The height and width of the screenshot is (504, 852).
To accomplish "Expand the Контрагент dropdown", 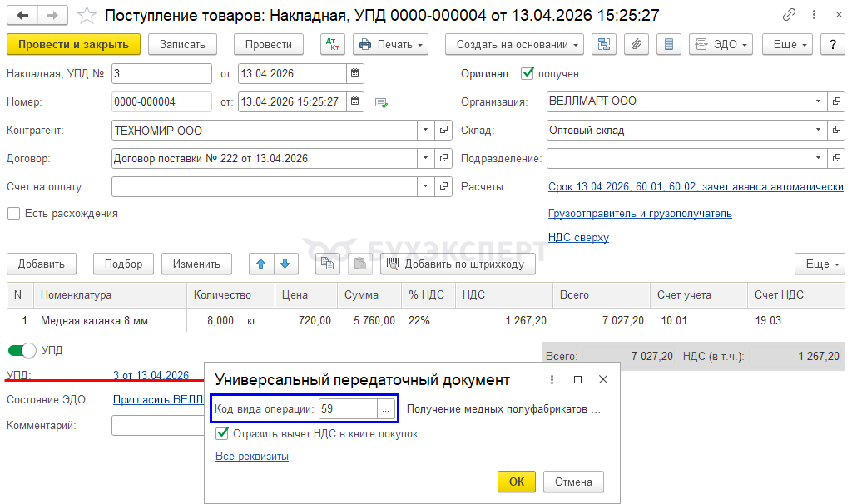I will 426,130.
